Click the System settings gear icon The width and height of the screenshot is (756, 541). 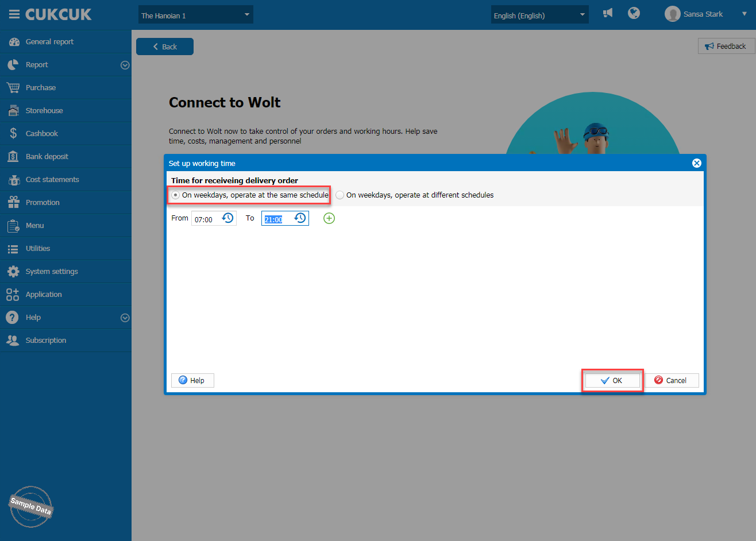(13, 272)
